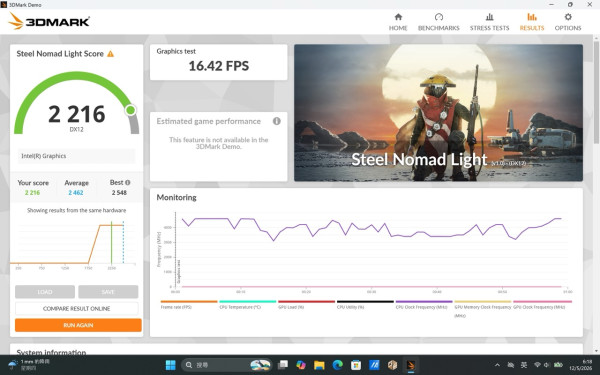The width and height of the screenshot is (600, 375).
Task: Click the 3DMark taskbar icon
Action: 411,365
